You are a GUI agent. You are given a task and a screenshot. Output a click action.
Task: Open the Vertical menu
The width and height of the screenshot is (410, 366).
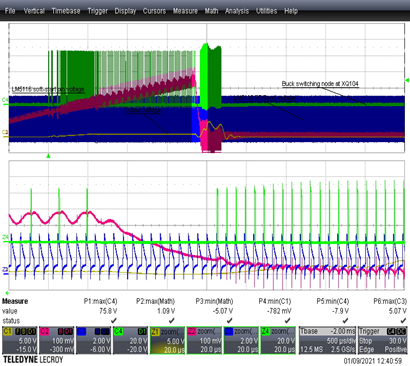tap(34, 11)
